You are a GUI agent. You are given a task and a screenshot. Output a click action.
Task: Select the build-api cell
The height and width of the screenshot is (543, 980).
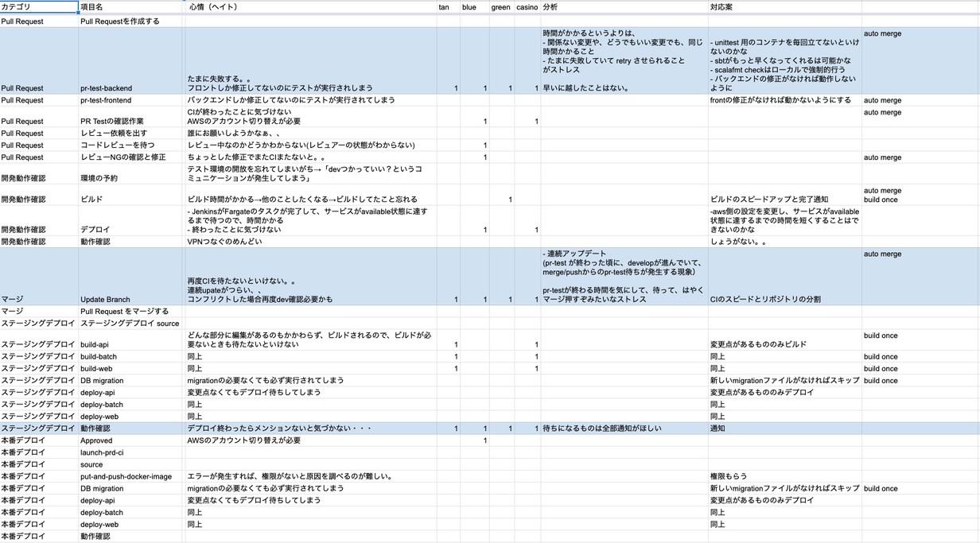[x=132, y=340]
